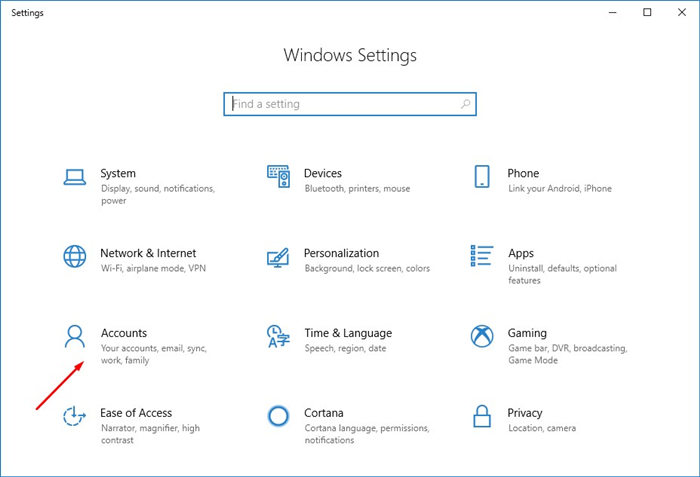Image resolution: width=700 pixels, height=477 pixels.
Task: Minimize the Settings window
Action: pos(612,13)
